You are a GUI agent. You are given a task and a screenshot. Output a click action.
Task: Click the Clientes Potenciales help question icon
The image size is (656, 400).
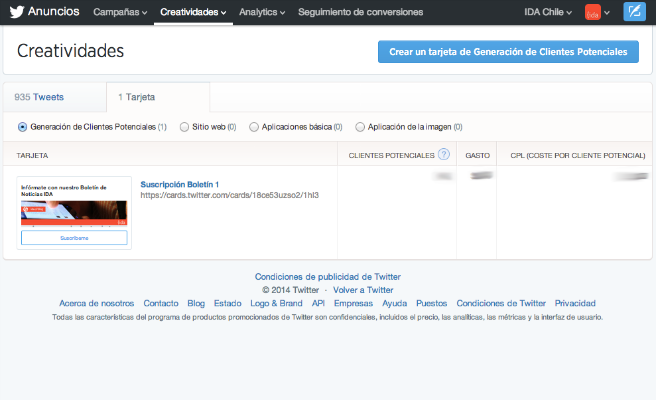pyautogui.click(x=443, y=154)
